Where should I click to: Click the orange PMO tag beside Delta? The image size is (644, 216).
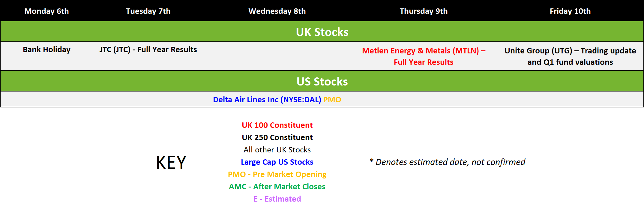click(332, 100)
